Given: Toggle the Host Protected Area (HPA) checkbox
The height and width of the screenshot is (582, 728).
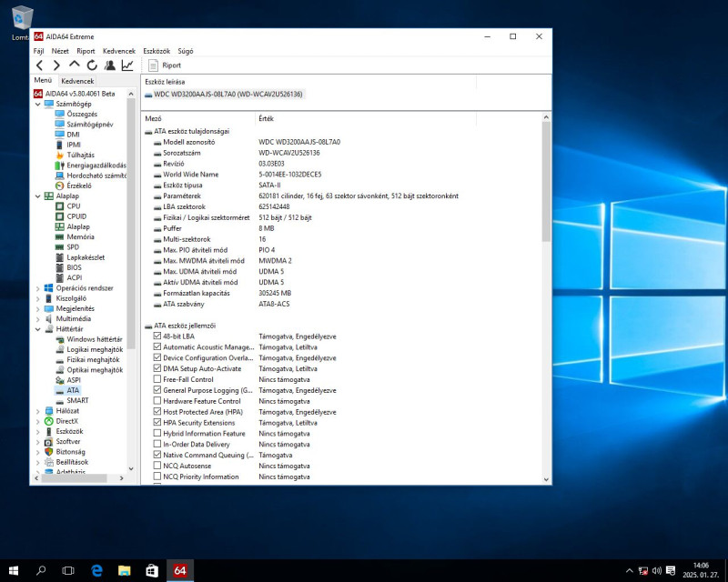Looking at the screenshot, I should pyautogui.click(x=157, y=412).
